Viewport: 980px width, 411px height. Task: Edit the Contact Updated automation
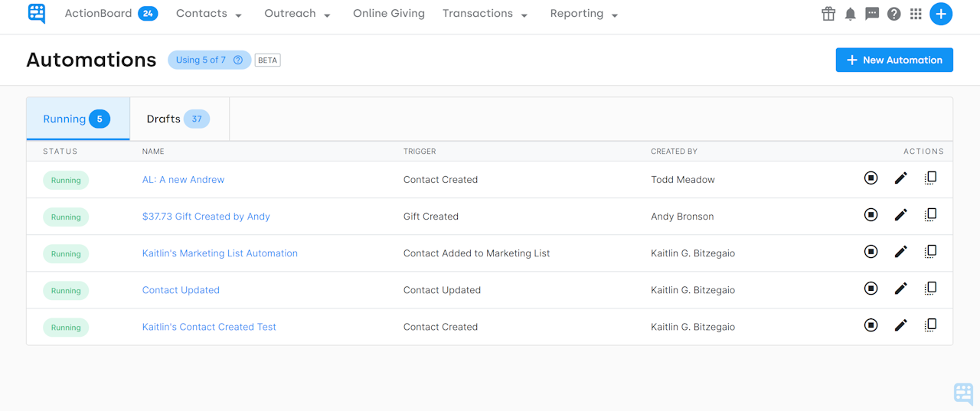coord(900,289)
